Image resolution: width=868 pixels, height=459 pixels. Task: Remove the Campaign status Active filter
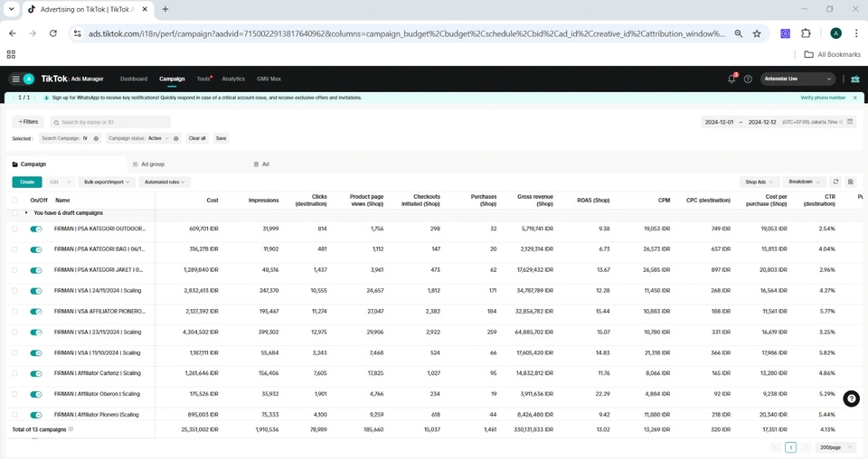[x=176, y=138]
